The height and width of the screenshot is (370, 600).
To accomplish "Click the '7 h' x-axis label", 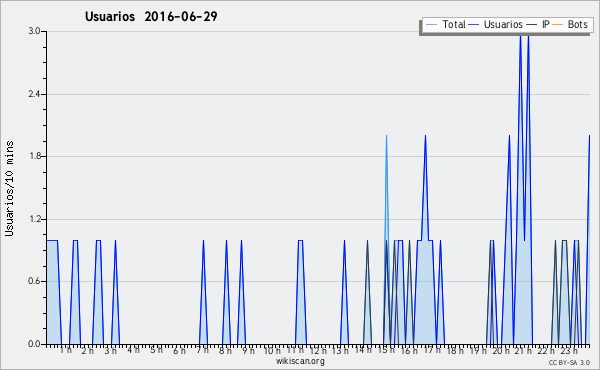I will click(202, 350).
